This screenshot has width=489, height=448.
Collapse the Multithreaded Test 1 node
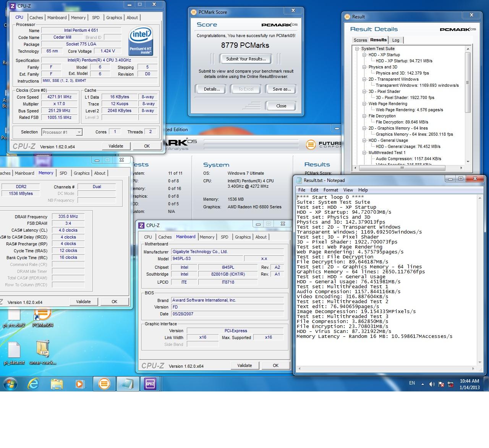(x=364, y=153)
